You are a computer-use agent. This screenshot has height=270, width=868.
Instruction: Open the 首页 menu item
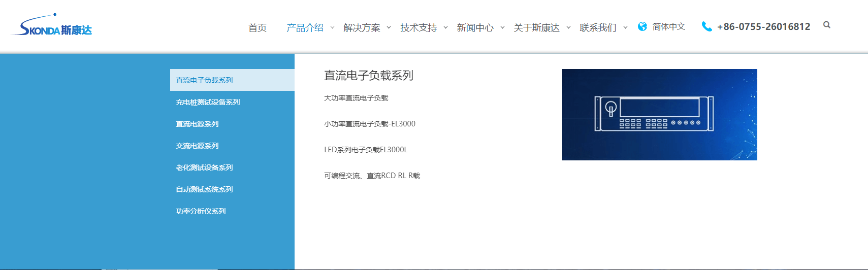(x=258, y=27)
